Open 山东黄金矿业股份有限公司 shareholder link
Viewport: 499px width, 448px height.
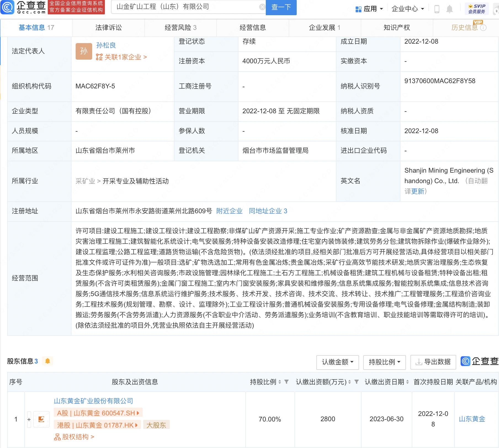coord(94,401)
